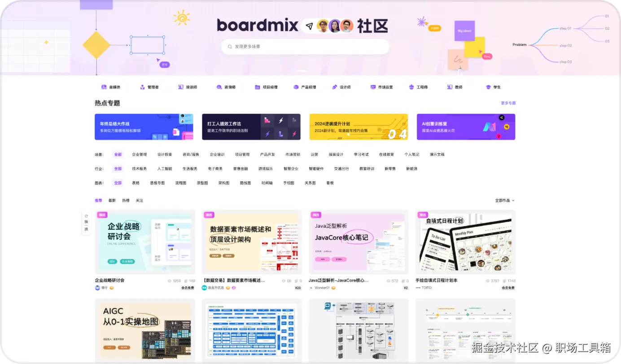The image size is (621, 364).
Task: Open the 全部作品 dropdown
Action: point(504,200)
